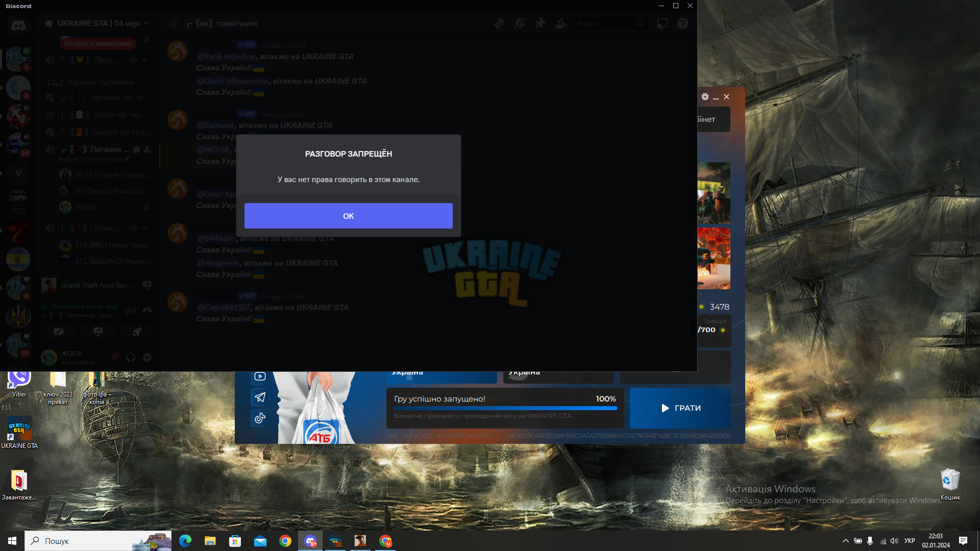
Task: Launch an activity with the rocket icon
Action: pyautogui.click(x=137, y=332)
